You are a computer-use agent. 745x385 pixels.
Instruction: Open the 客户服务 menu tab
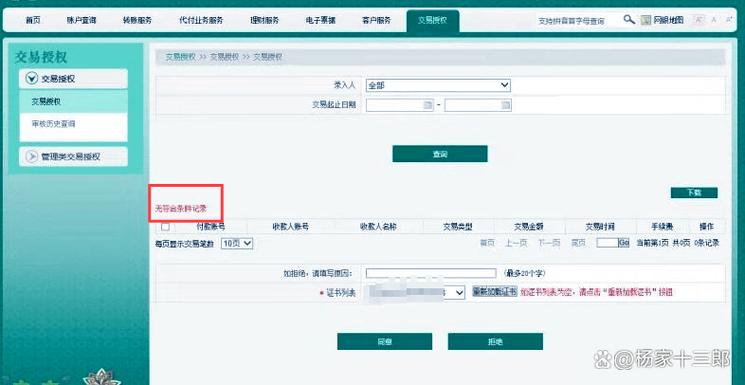coord(376,20)
